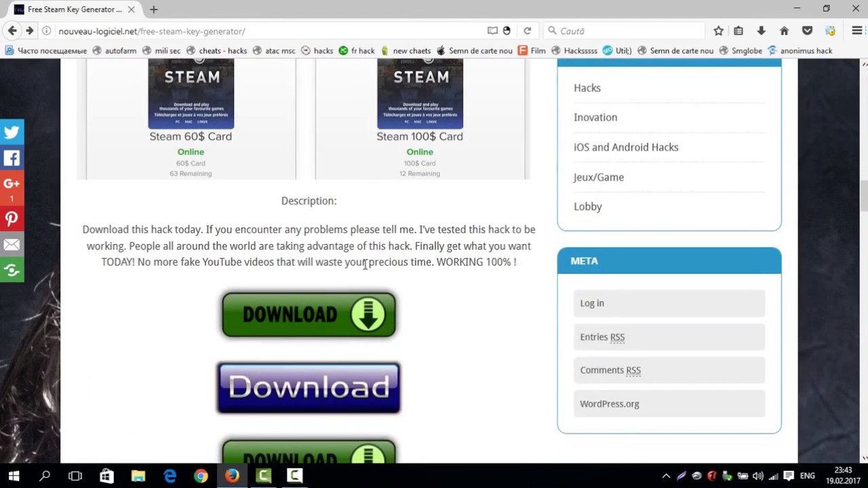Open the atac msc bookmark
The image size is (868, 488).
(274, 51)
